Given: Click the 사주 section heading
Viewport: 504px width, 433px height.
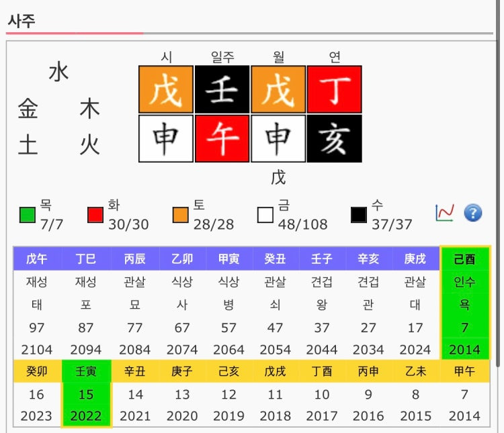Looking at the screenshot, I should pyautogui.click(x=22, y=21).
